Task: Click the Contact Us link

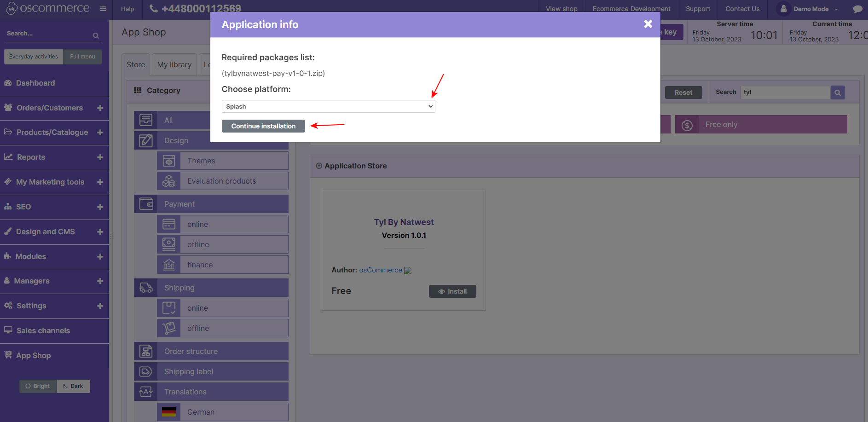Action: coord(742,9)
